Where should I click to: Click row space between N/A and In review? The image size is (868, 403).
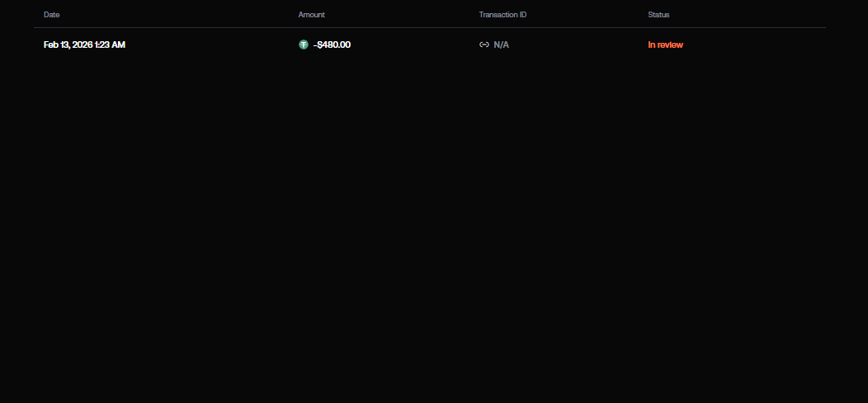[x=578, y=45]
